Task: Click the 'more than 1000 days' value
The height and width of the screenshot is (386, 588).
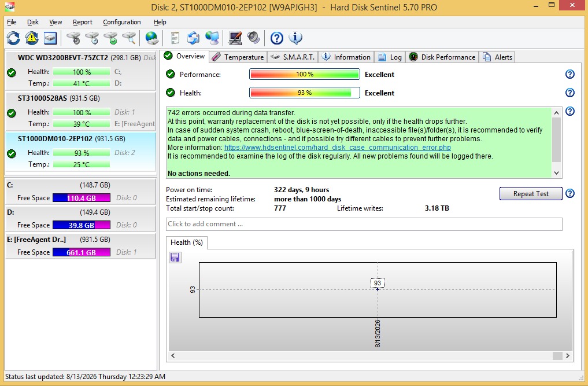Action: pos(308,199)
